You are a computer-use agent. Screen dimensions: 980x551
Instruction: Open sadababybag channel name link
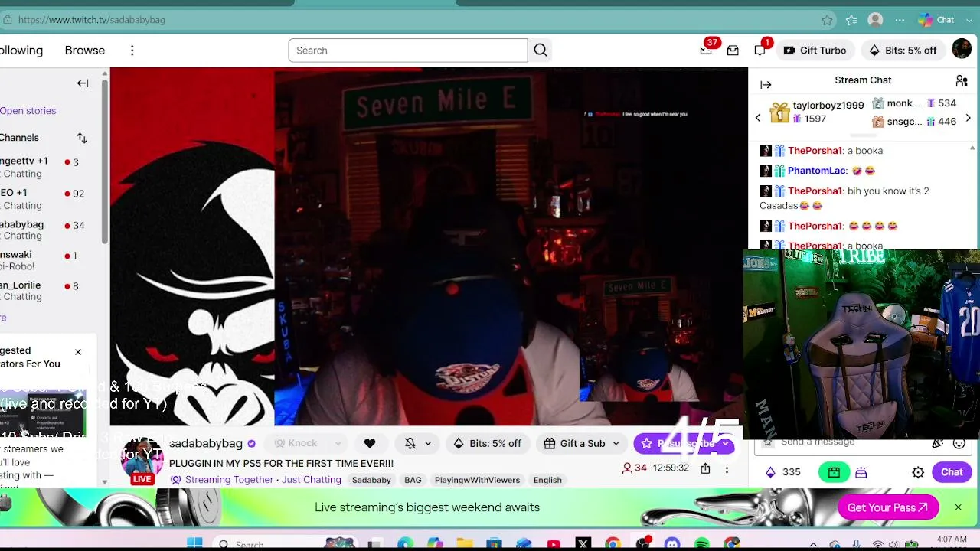[206, 443]
